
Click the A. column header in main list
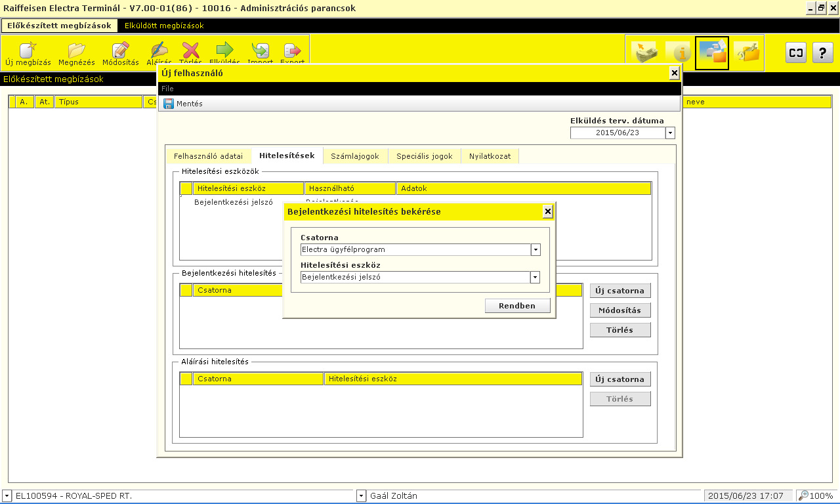click(x=25, y=102)
